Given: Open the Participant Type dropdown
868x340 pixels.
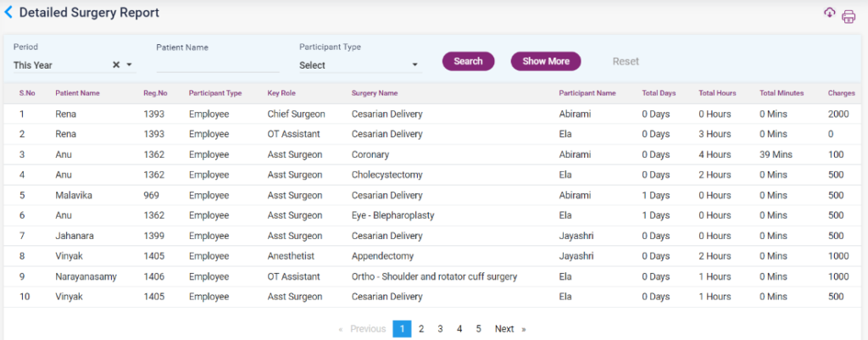Looking at the screenshot, I should coord(359,65).
